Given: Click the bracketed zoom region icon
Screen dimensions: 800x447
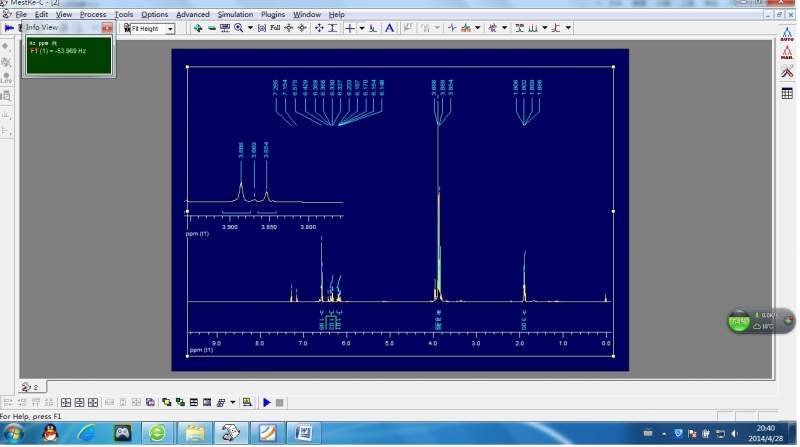Looking at the screenshot, I should tap(262, 28).
